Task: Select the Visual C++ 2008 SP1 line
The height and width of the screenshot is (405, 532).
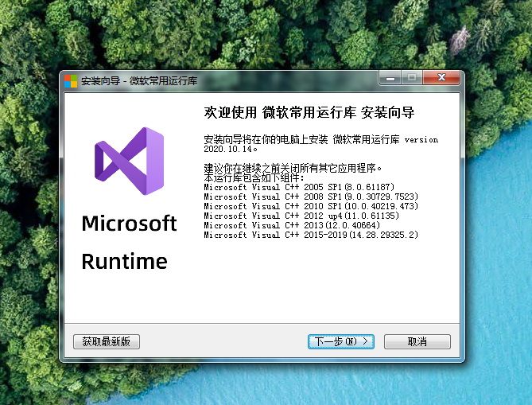Action: [311, 197]
